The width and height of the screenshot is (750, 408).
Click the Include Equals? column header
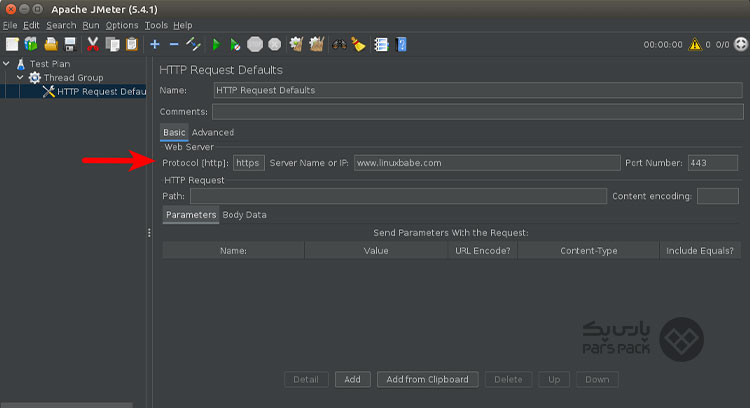(700, 251)
